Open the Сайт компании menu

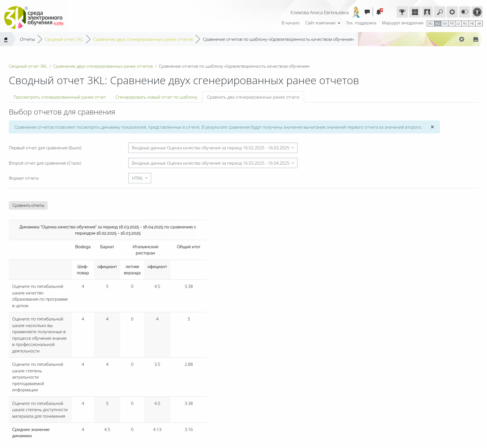click(x=322, y=23)
